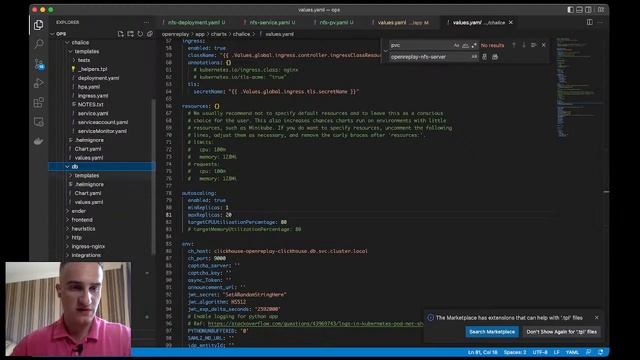Toggle Match Whole Word in find box
The width and height of the screenshot is (640, 360).
465,45
